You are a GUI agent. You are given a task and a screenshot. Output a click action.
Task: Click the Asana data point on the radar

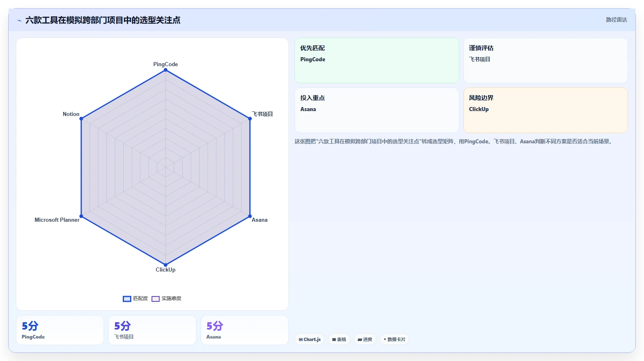click(250, 216)
